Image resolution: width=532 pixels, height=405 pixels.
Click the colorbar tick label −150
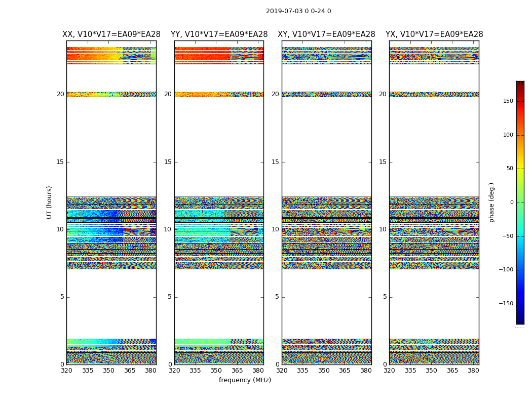tap(506, 303)
